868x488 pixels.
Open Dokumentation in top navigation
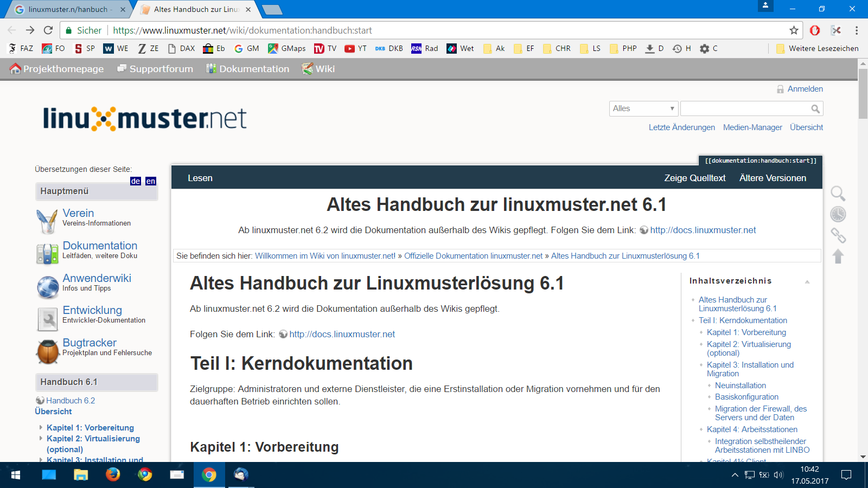pos(248,69)
